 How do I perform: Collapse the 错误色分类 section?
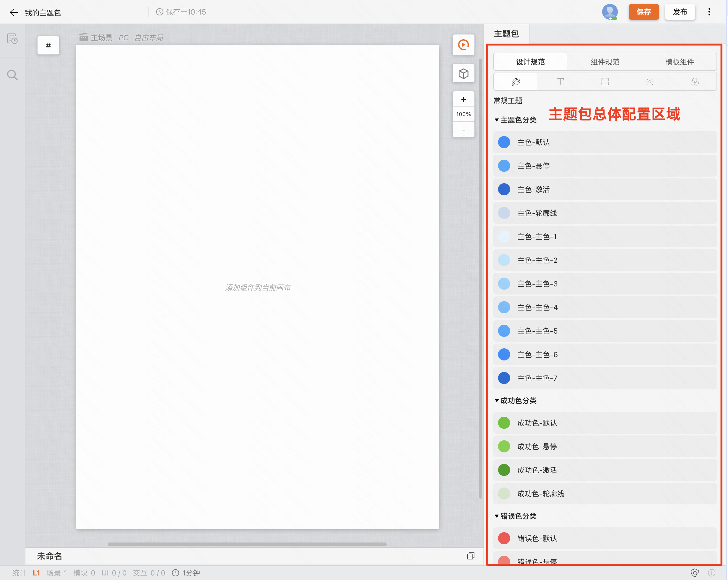pyautogui.click(x=496, y=516)
